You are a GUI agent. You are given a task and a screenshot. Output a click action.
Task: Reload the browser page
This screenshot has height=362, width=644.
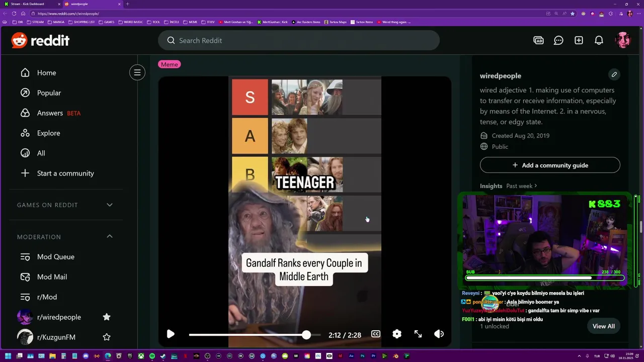coord(14,14)
